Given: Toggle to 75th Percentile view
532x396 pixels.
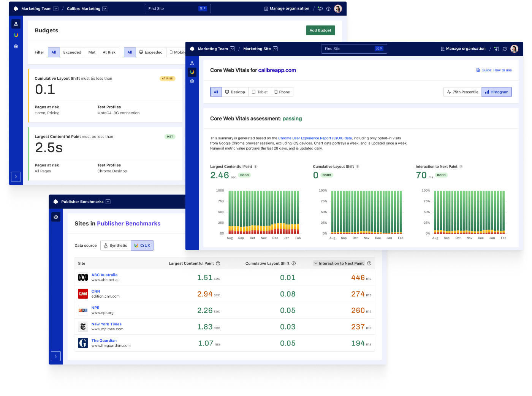Looking at the screenshot, I should 462,92.
